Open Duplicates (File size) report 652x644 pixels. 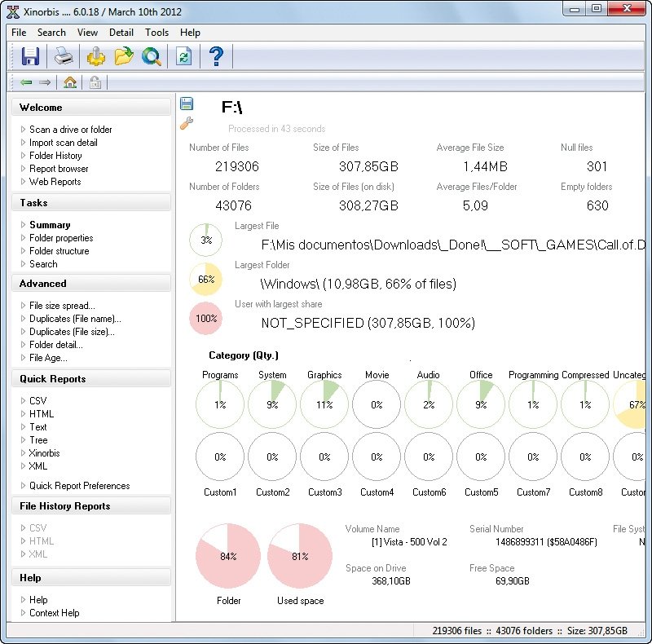[72, 332]
